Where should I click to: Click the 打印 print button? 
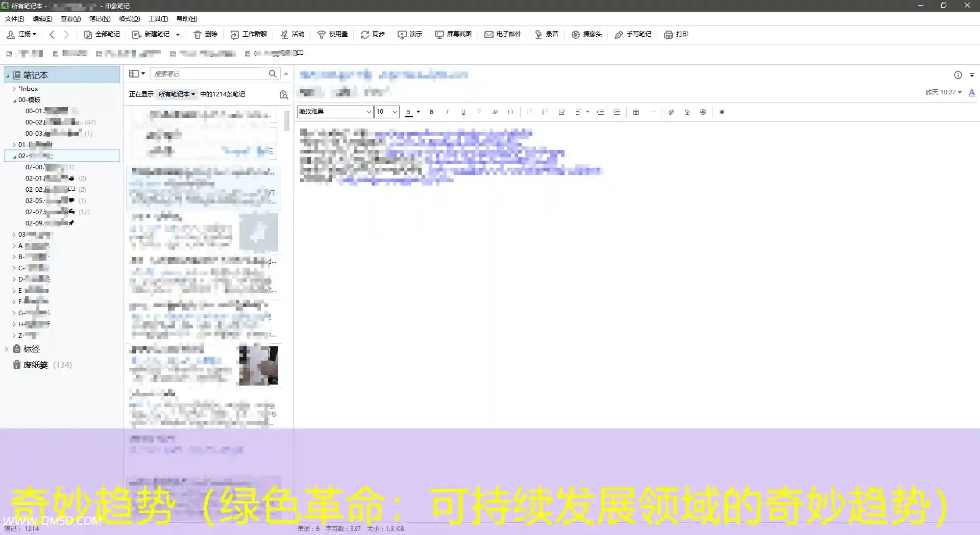click(676, 34)
